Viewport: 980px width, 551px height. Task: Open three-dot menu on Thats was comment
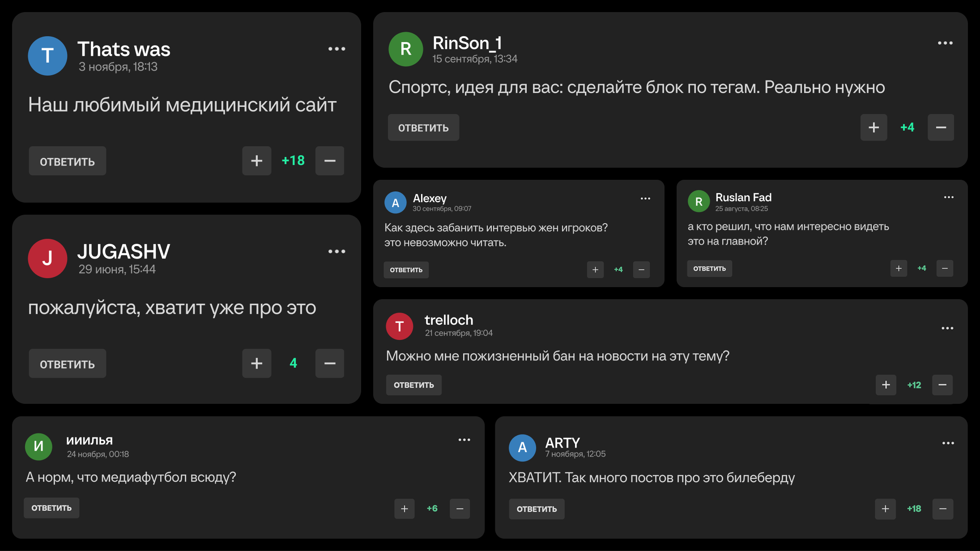point(337,49)
